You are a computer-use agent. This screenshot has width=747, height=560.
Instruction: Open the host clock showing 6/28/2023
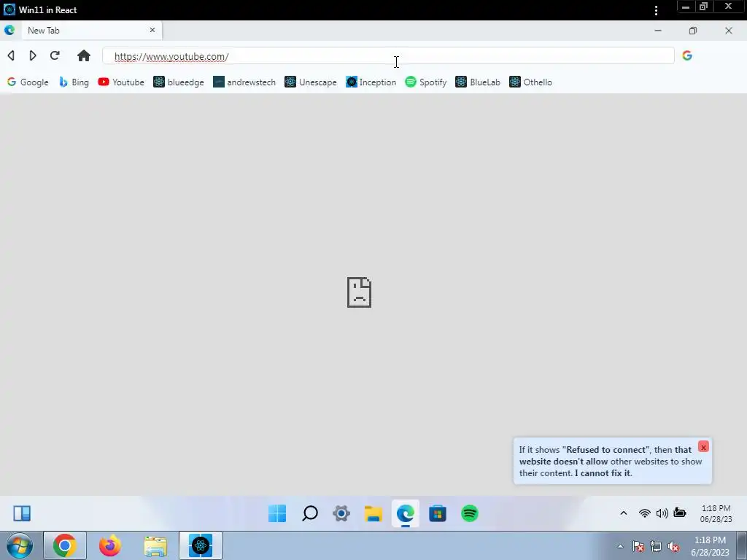coord(710,546)
